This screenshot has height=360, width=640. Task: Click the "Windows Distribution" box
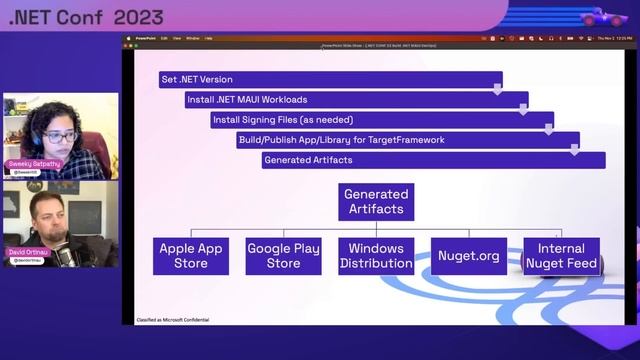(376, 256)
